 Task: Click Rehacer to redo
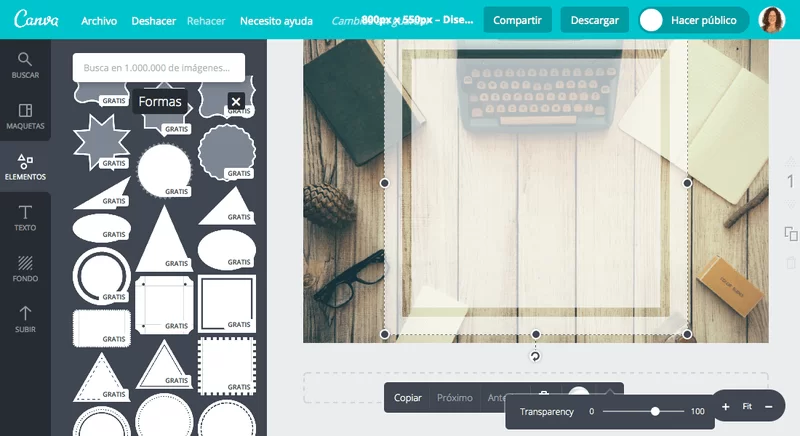206,21
